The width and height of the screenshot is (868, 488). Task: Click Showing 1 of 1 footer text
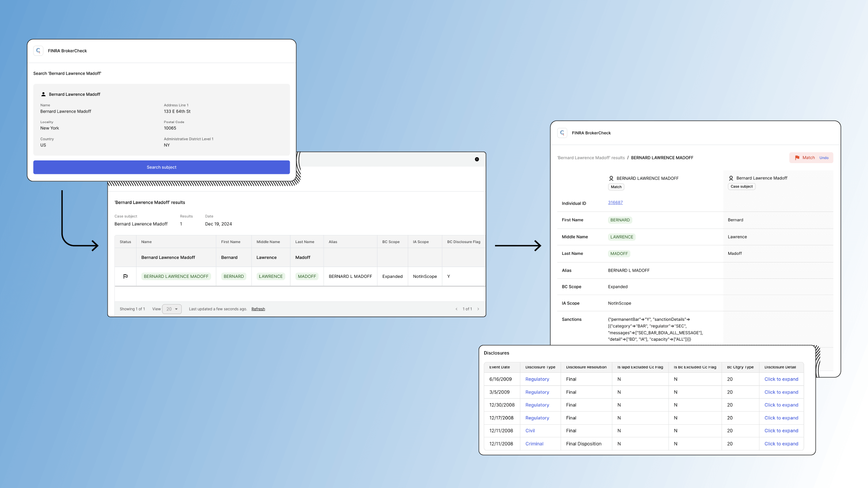click(x=132, y=309)
